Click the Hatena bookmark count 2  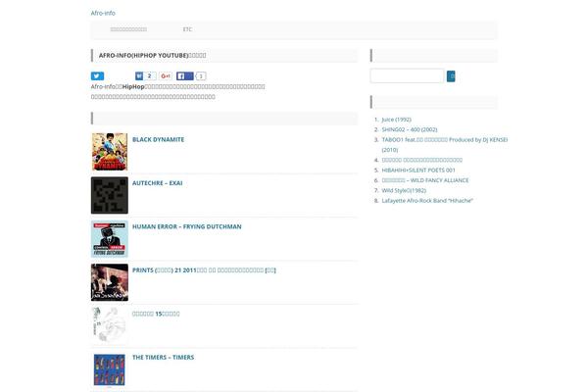pyautogui.click(x=150, y=76)
